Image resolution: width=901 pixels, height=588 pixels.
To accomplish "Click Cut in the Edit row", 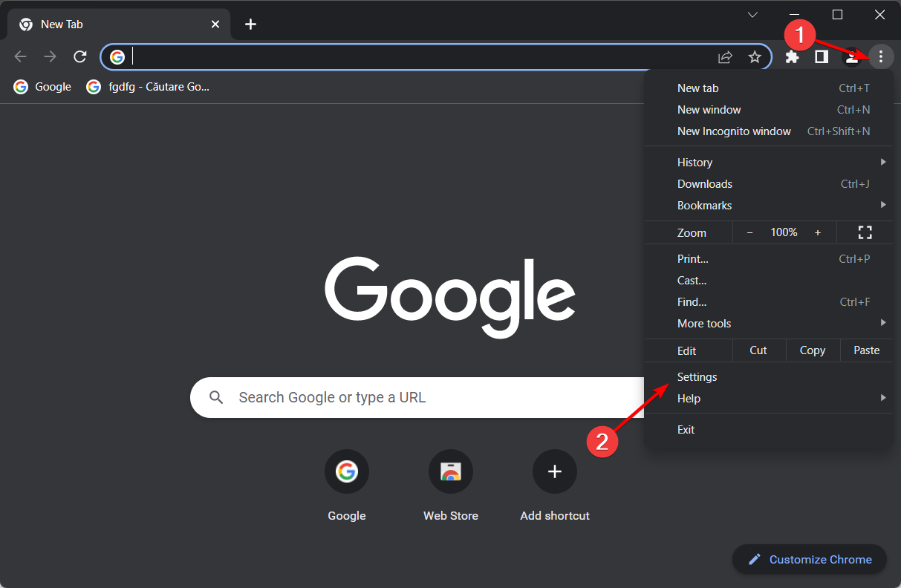I will pyautogui.click(x=758, y=350).
